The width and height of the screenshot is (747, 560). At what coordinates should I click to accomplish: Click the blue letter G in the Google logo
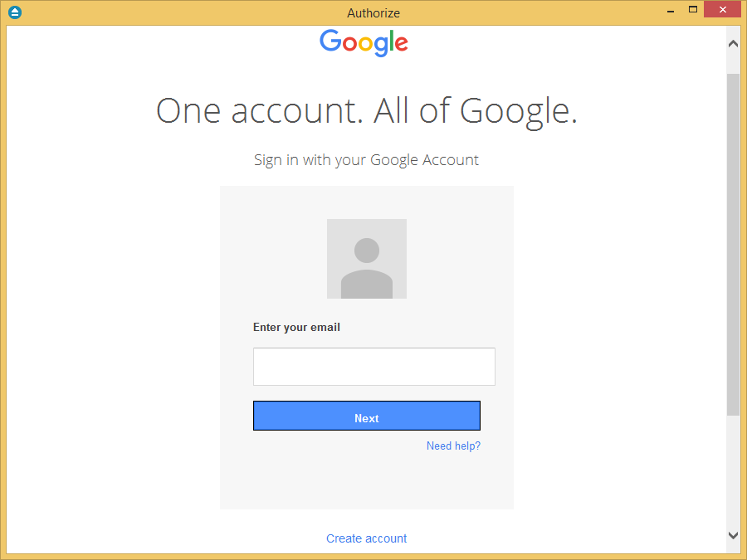coord(330,40)
